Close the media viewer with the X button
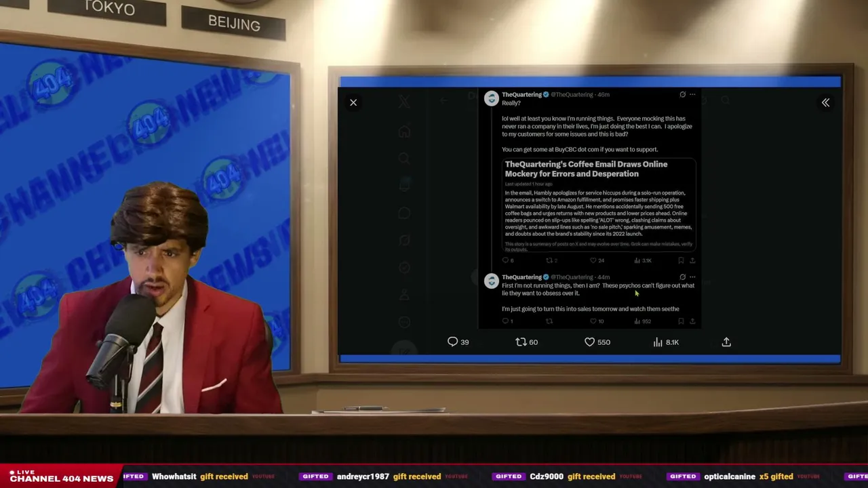Screen dimensions: 868x488 pos(353,102)
